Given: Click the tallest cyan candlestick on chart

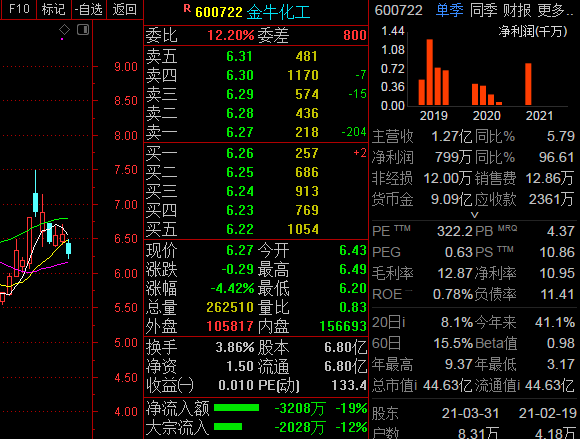Looking at the screenshot, I should point(36,193).
